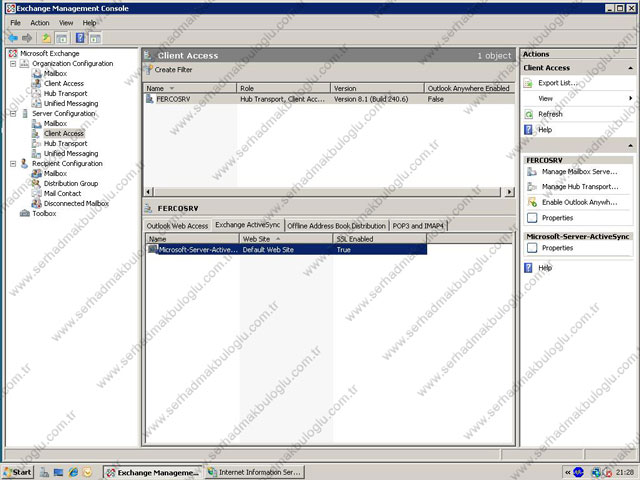This screenshot has height=480, width=640.
Task: Open the View menu
Action: 66,23
